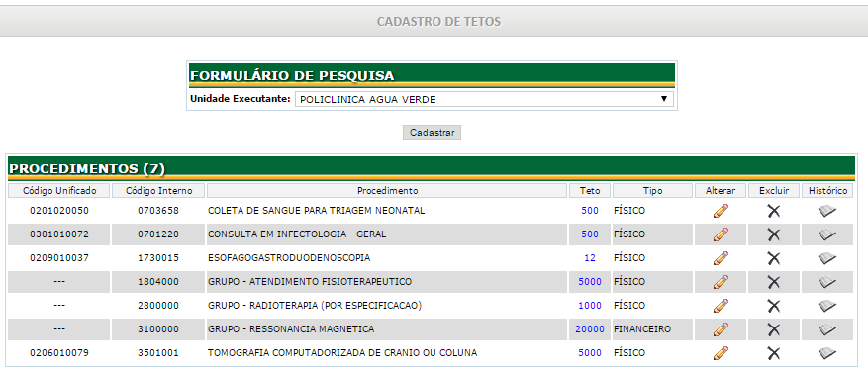Edit the TOMOGRAFIA COMPUTADORIZADA row

[721, 353]
